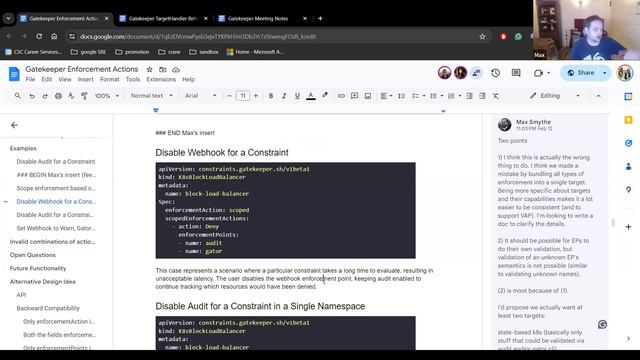
Task: Add a comment from toolbar
Action: pos(354,96)
